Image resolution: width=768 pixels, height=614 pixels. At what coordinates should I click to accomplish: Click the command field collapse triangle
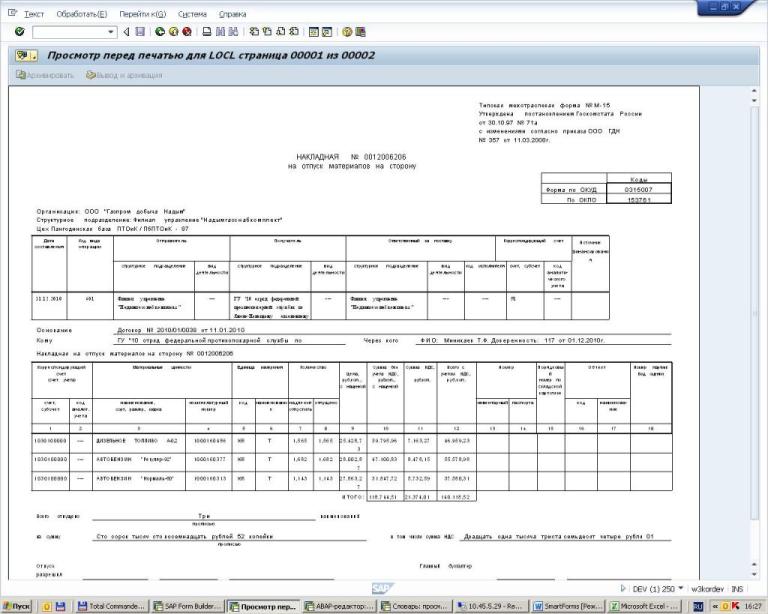tap(126, 32)
